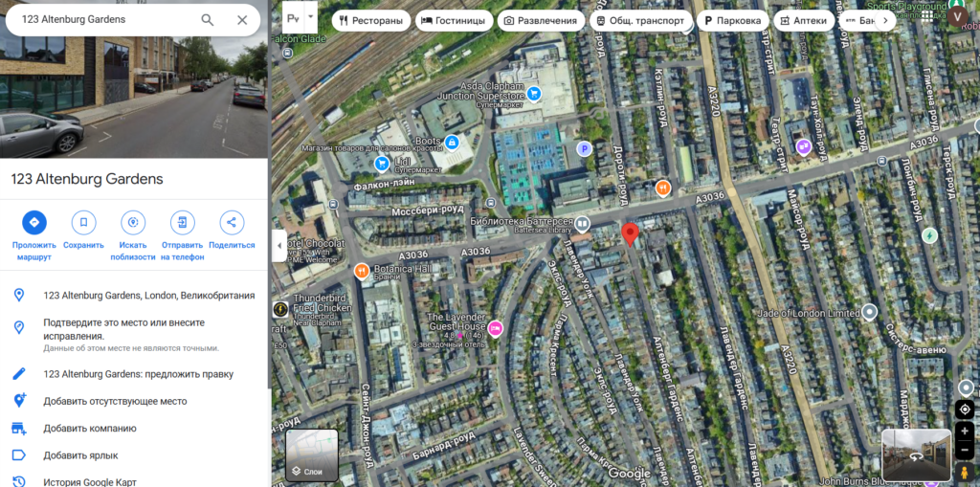Click the blue directions route icon
The width and height of the screenshot is (980, 487).
(34, 222)
